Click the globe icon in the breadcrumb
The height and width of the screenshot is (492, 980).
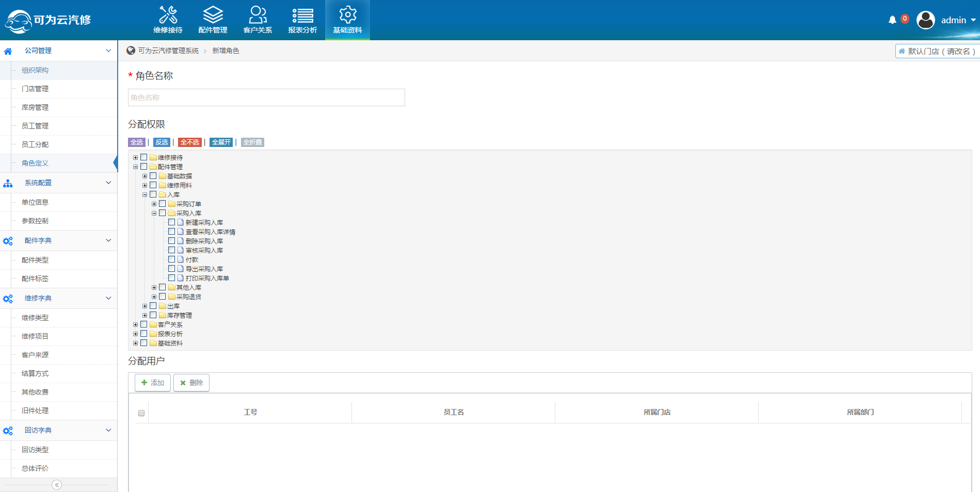(131, 51)
